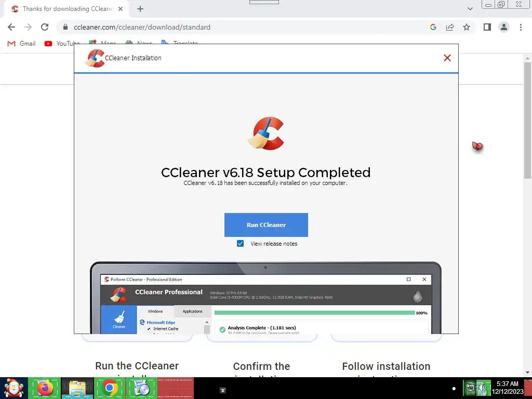Click text 'CCleaner v6.18 has been successfully installed'

(x=265, y=183)
